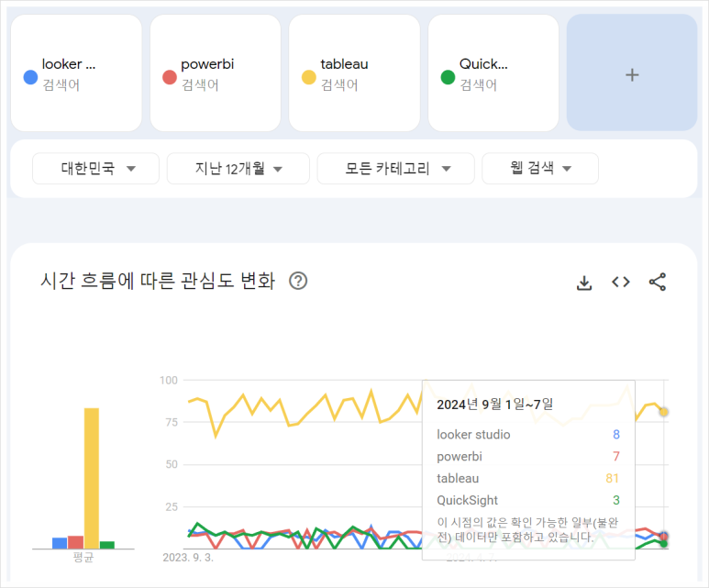This screenshot has height=588, width=709.
Task: Open the 대한민국 region dropdown
Action: click(96, 168)
